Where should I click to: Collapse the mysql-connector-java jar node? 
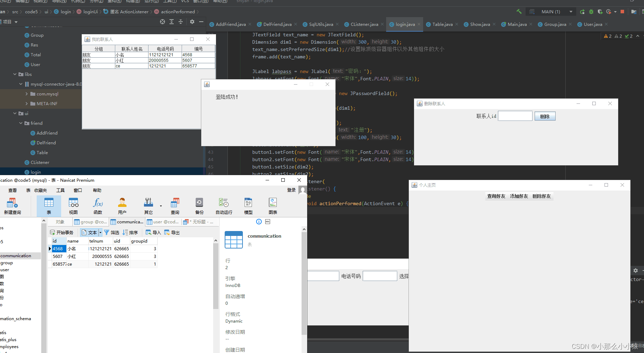pyautogui.click(x=21, y=84)
